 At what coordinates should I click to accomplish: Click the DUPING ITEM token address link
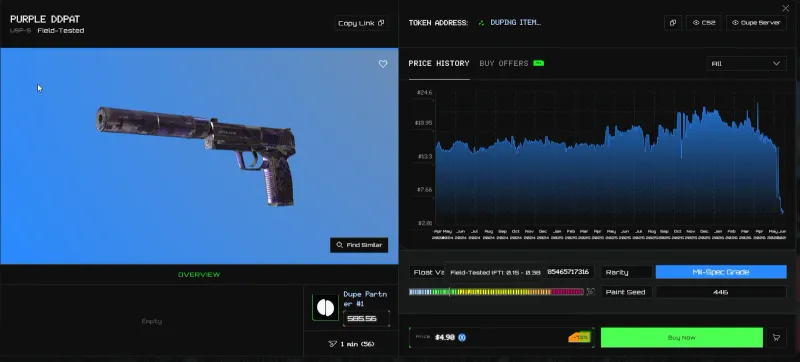point(515,23)
